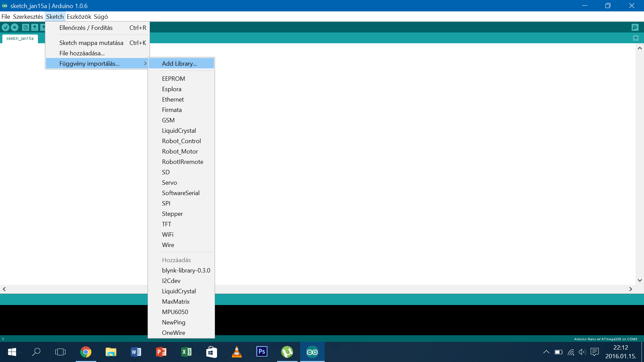644x362 pixels.
Task: Show hidden system tray icons
Action: (x=546, y=352)
